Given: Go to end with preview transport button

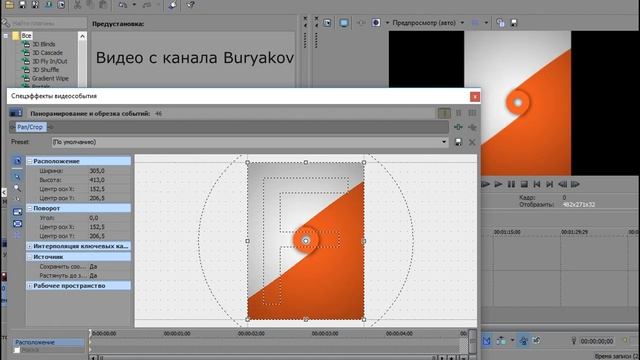Looking at the screenshot, I should point(549,184).
